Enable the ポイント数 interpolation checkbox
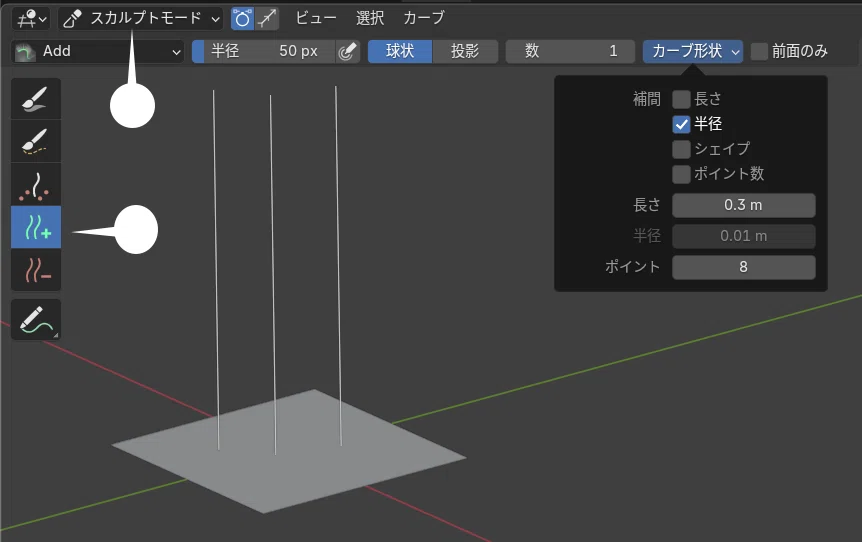Image resolution: width=862 pixels, height=542 pixels. click(x=681, y=174)
